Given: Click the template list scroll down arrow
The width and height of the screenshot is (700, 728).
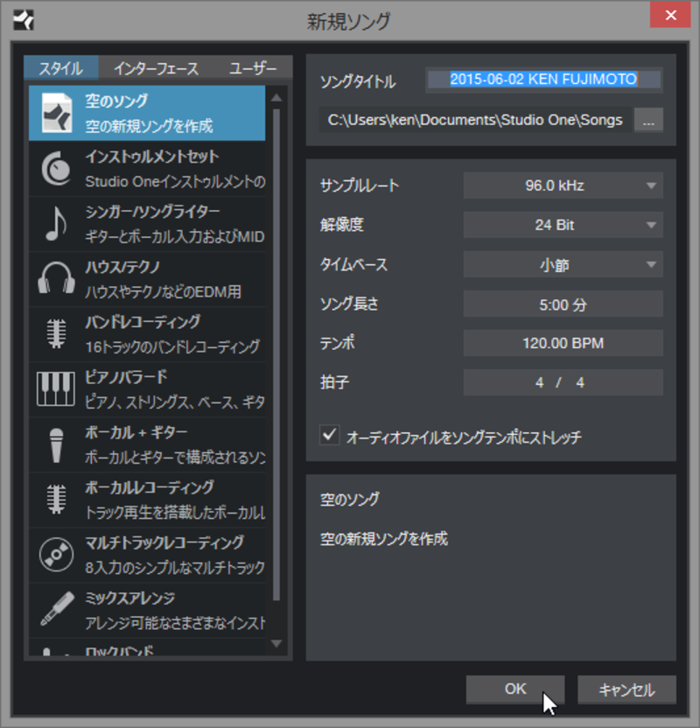Looking at the screenshot, I should (x=276, y=643).
